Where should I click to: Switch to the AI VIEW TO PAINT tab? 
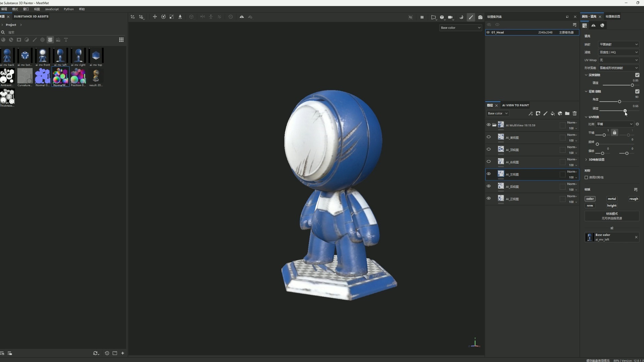pos(515,105)
